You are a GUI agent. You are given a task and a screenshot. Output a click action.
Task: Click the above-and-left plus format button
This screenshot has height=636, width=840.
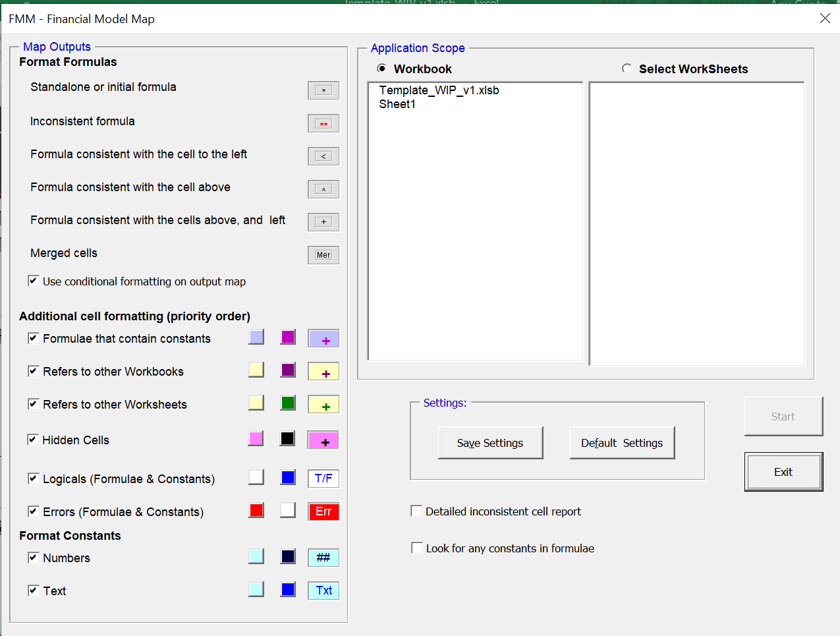323,222
